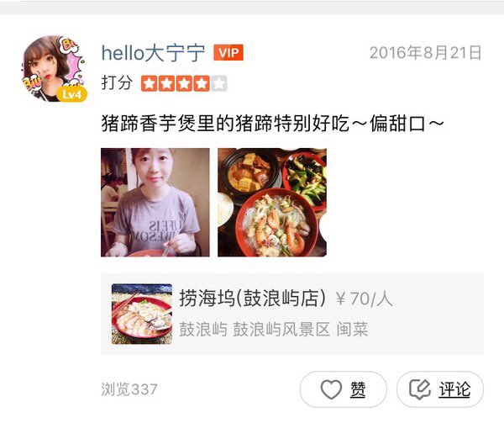The width and height of the screenshot is (504, 423).
Task: Click the fourth orange rating star
Action: tap(202, 83)
